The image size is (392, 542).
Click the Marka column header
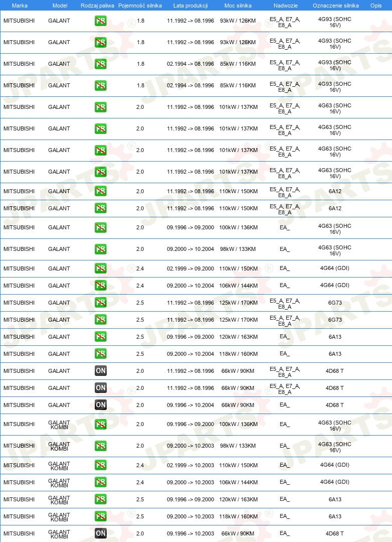(x=20, y=6)
